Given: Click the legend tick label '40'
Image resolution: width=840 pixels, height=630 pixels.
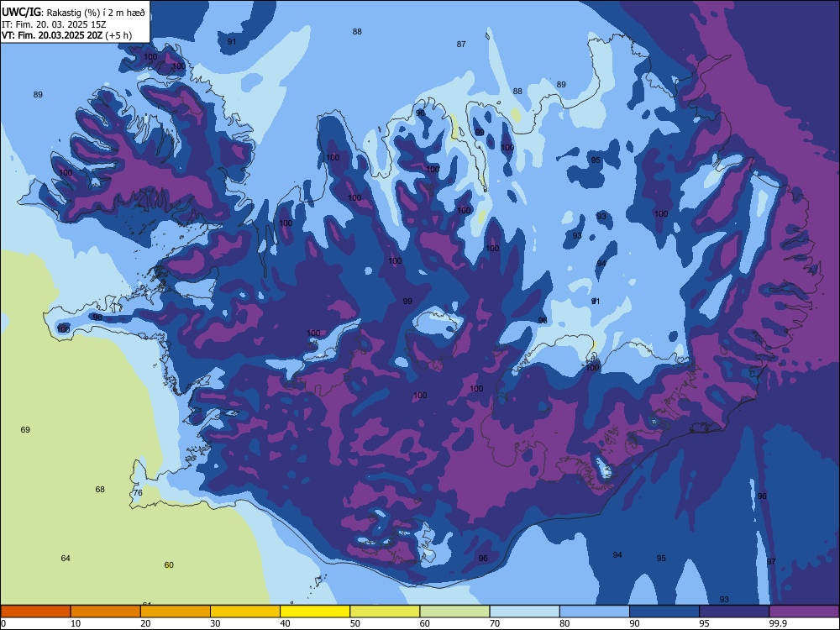Looking at the screenshot, I should (x=285, y=623).
